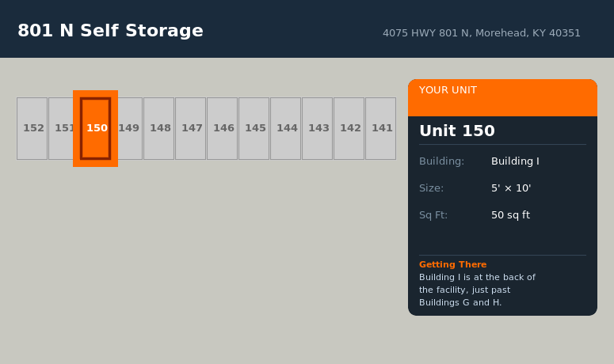This screenshot has height=364, width=614.
Task: Click the 801 N Self Storage title
Action: point(110,31)
